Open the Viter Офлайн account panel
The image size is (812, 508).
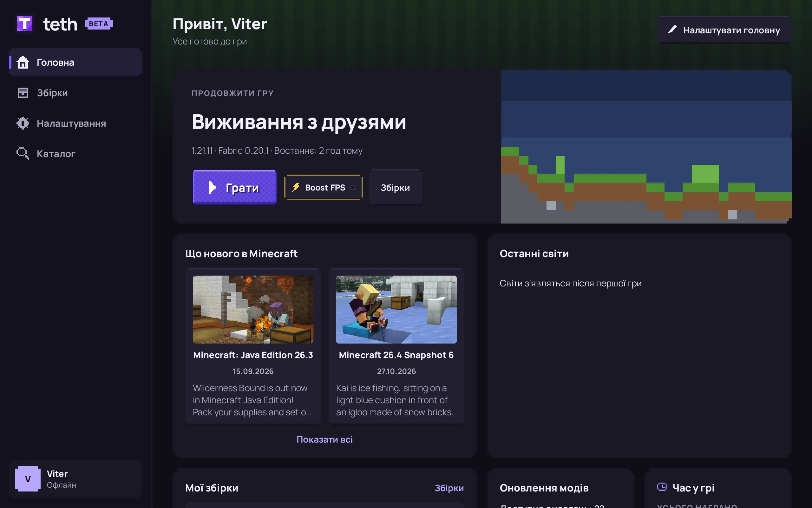point(75,479)
